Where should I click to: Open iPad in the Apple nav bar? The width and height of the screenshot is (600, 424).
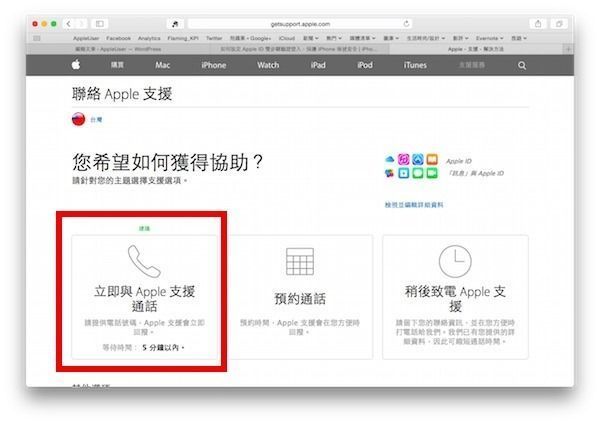(318, 65)
